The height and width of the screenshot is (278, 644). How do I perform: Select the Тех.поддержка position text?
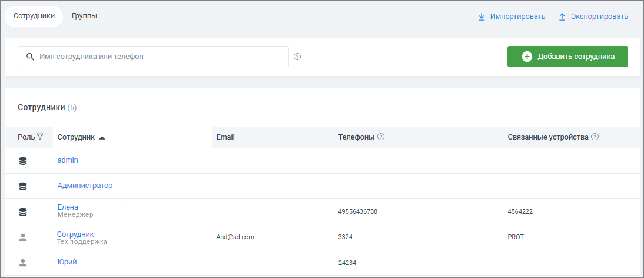click(x=82, y=242)
